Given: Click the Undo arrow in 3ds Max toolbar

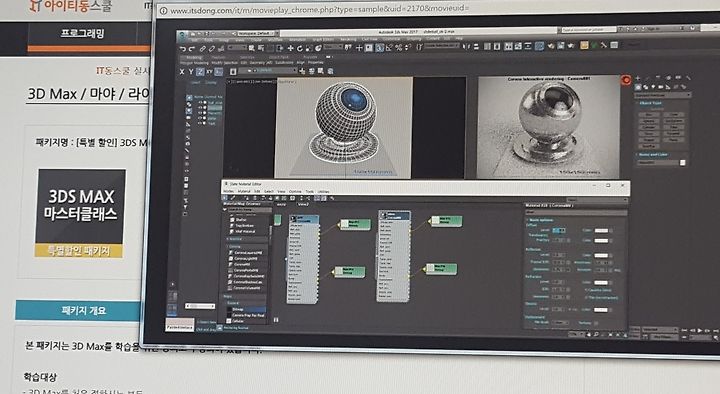Looking at the screenshot, I should [x=183, y=49].
